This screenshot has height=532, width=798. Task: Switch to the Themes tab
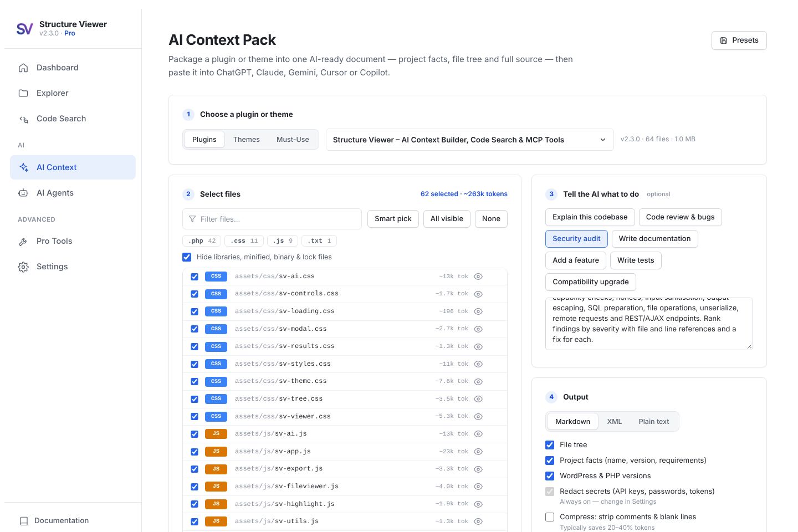(247, 140)
